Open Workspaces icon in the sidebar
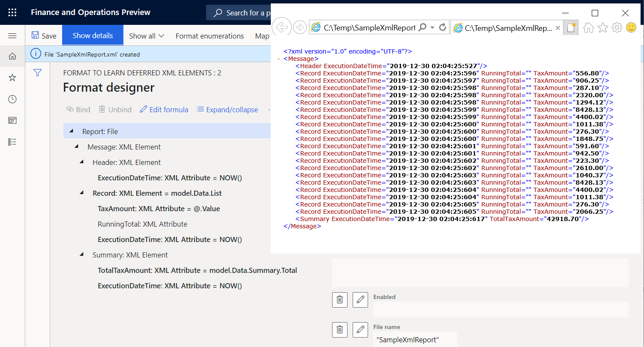The height and width of the screenshot is (347, 644). click(x=12, y=120)
